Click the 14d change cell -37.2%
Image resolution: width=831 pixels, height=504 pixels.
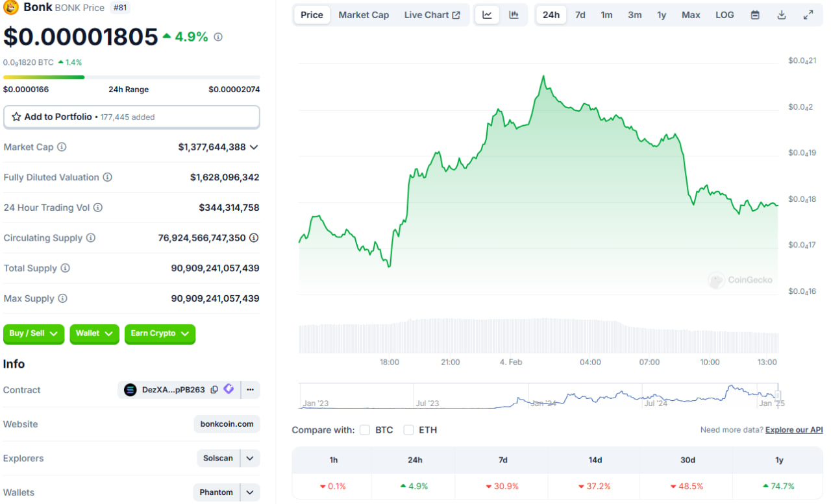(595, 486)
